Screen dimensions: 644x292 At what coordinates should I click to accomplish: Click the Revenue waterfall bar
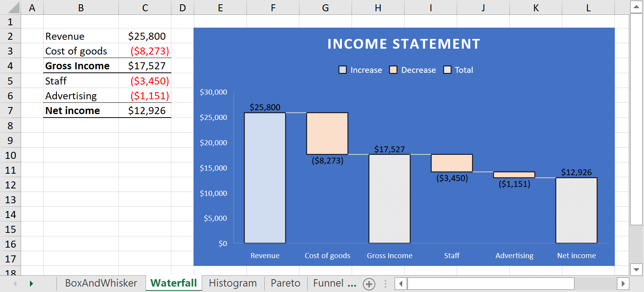[x=265, y=178]
